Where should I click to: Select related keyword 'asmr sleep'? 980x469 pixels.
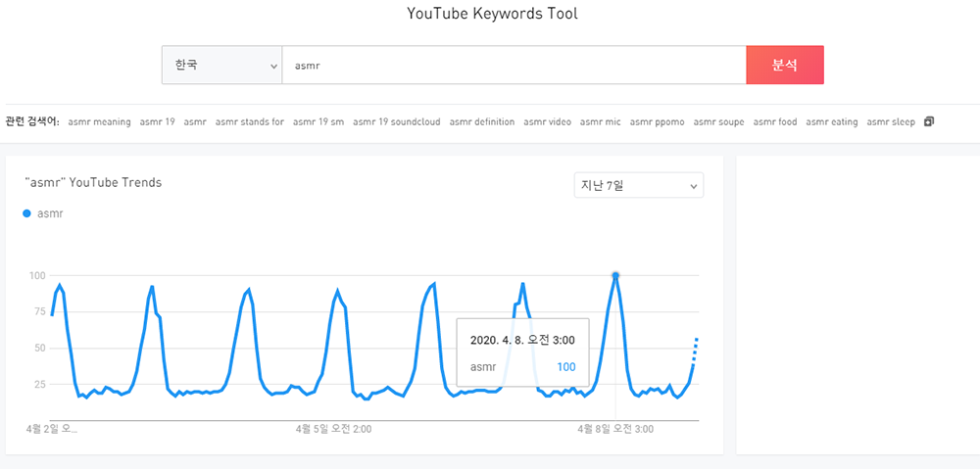click(x=891, y=121)
